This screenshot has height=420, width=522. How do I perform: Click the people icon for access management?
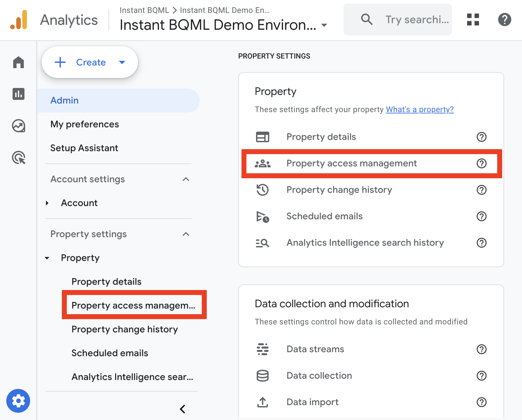(263, 163)
